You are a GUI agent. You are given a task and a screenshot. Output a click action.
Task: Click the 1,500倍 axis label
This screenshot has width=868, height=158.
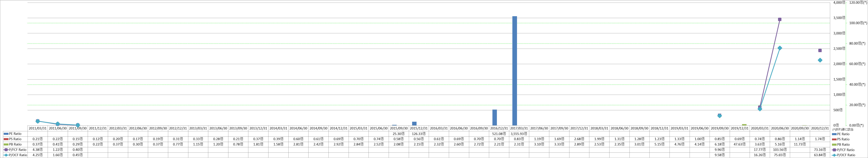[839, 79]
